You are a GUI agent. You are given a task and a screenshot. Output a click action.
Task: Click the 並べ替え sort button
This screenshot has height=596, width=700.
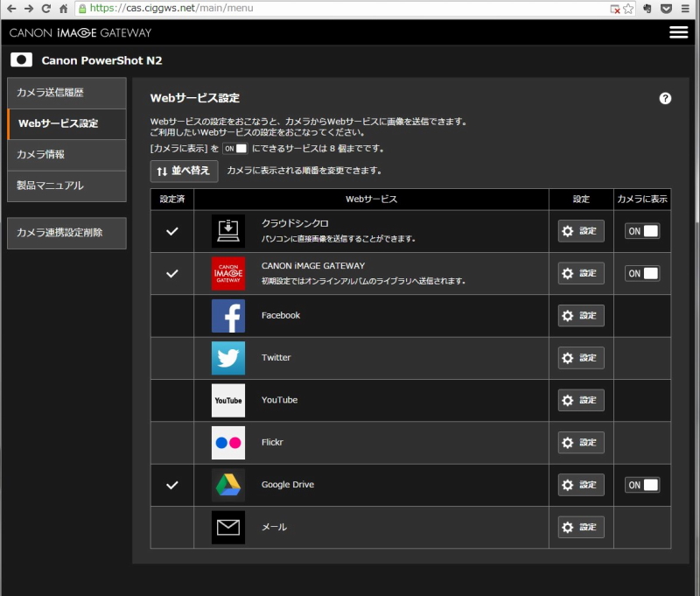point(184,171)
